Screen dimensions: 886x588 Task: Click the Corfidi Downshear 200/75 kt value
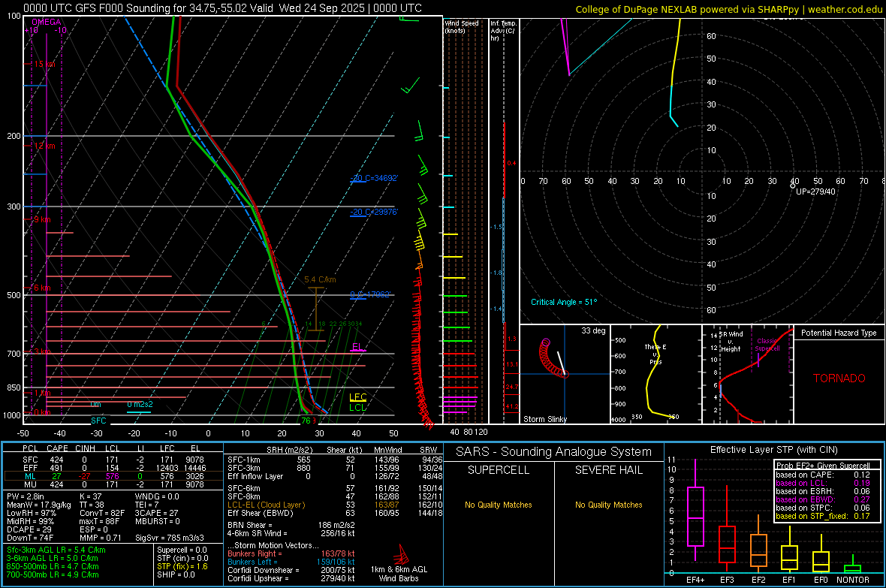pos(338,570)
